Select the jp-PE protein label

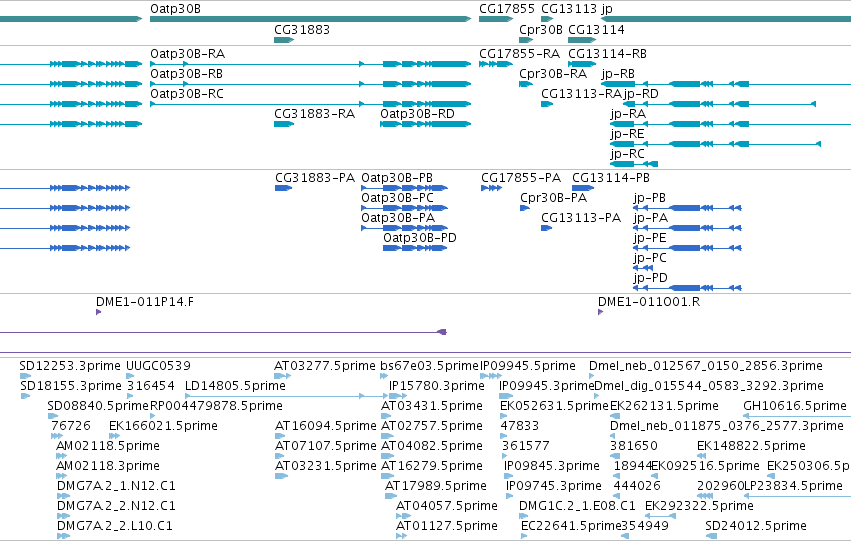(650, 238)
